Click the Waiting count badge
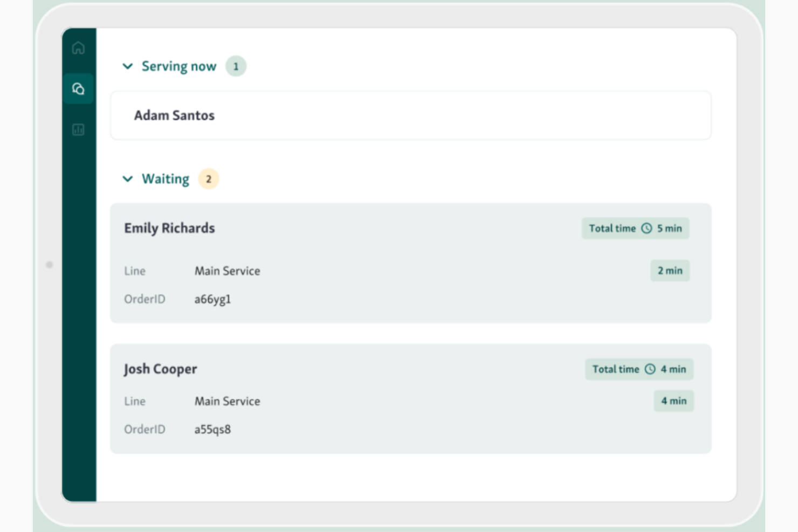798x532 pixels. click(x=209, y=179)
